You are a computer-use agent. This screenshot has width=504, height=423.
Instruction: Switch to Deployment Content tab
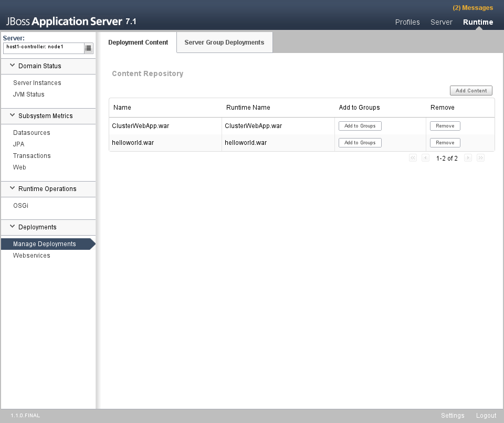click(x=138, y=43)
